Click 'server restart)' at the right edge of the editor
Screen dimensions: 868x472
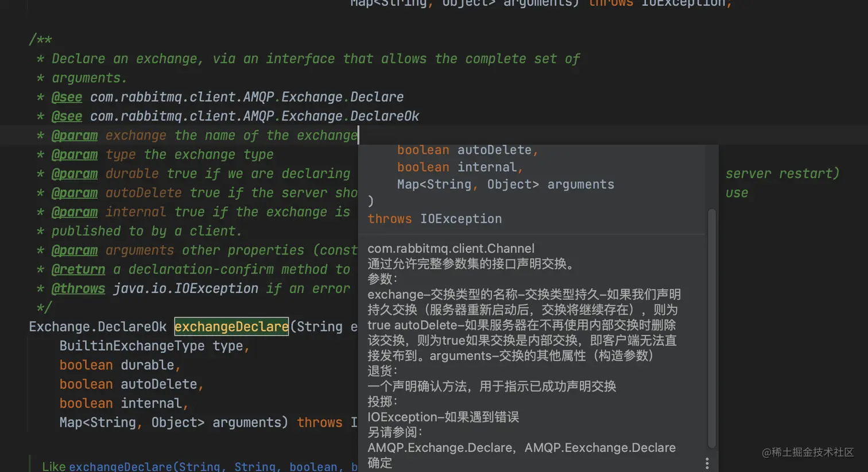782,174
